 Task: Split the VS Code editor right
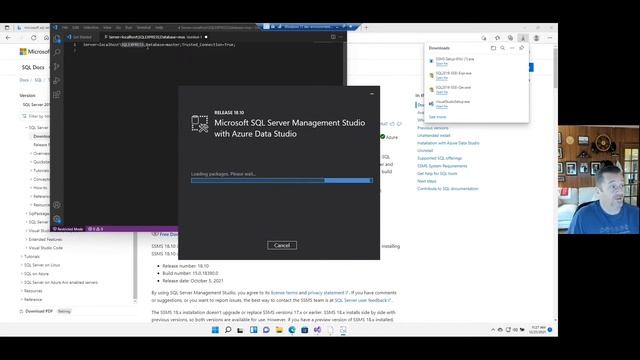[333, 37]
